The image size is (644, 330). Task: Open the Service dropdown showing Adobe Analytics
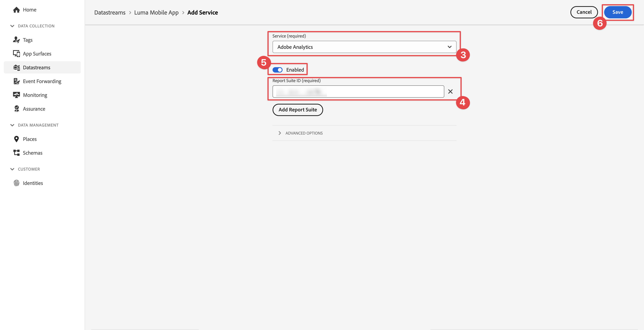pyautogui.click(x=364, y=47)
